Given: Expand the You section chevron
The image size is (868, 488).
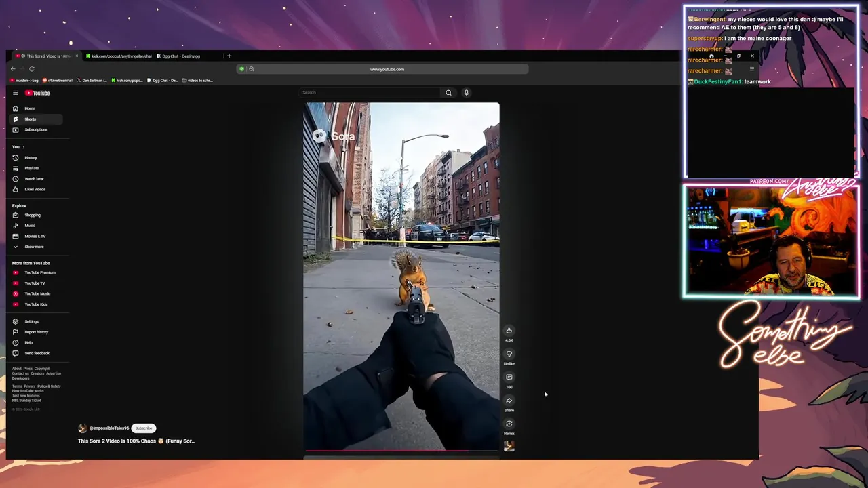Looking at the screenshot, I should 23,147.
